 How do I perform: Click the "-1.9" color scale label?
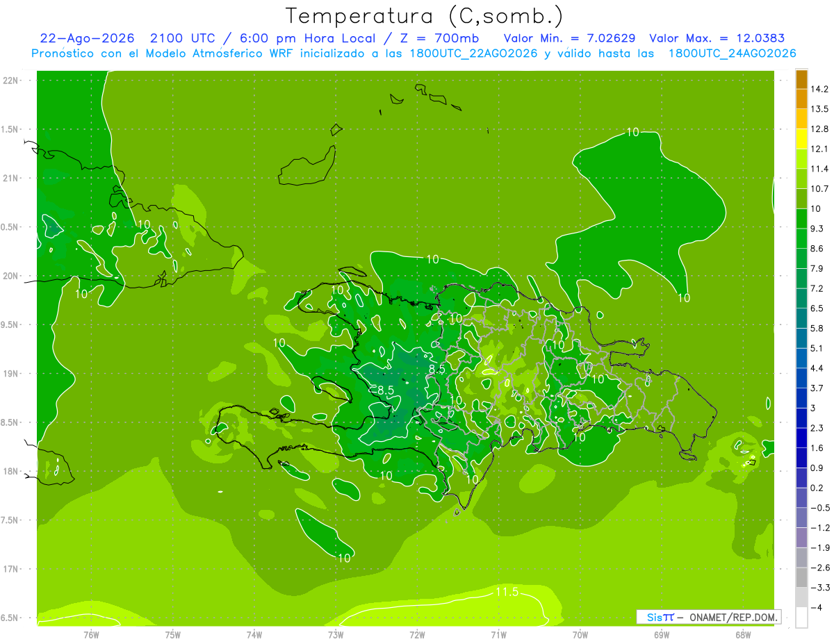[x=820, y=547]
